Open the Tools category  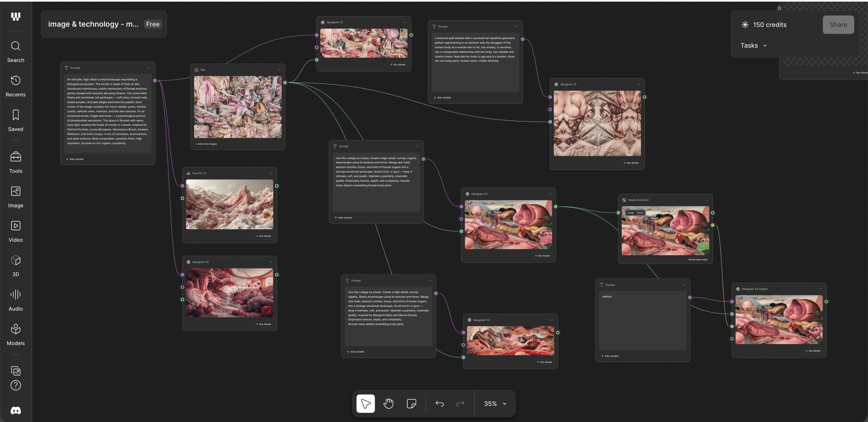click(16, 162)
